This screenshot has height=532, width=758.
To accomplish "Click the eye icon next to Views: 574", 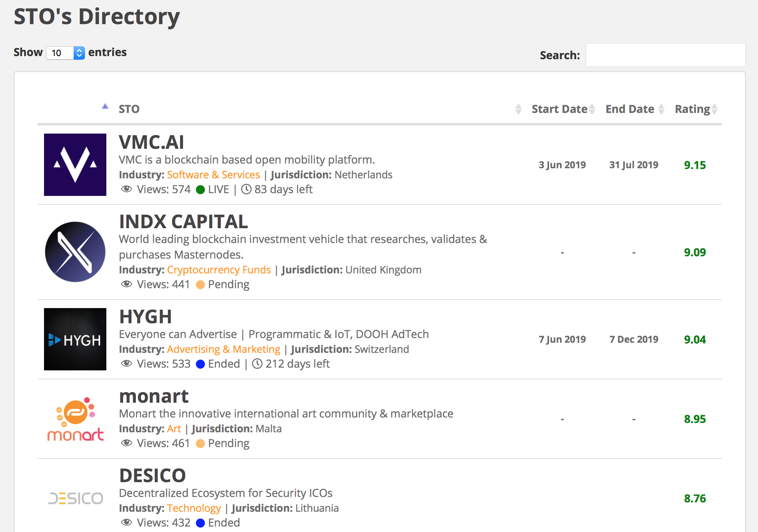I will pos(127,189).
